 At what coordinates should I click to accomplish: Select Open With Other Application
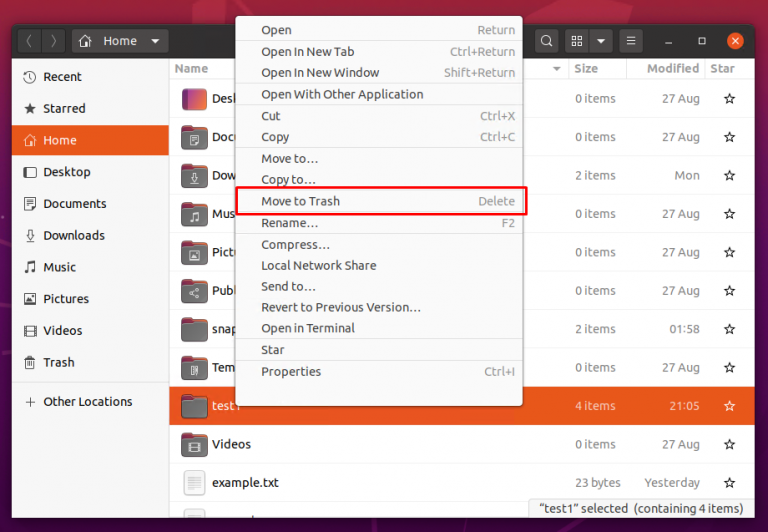[x=379, y=94]
